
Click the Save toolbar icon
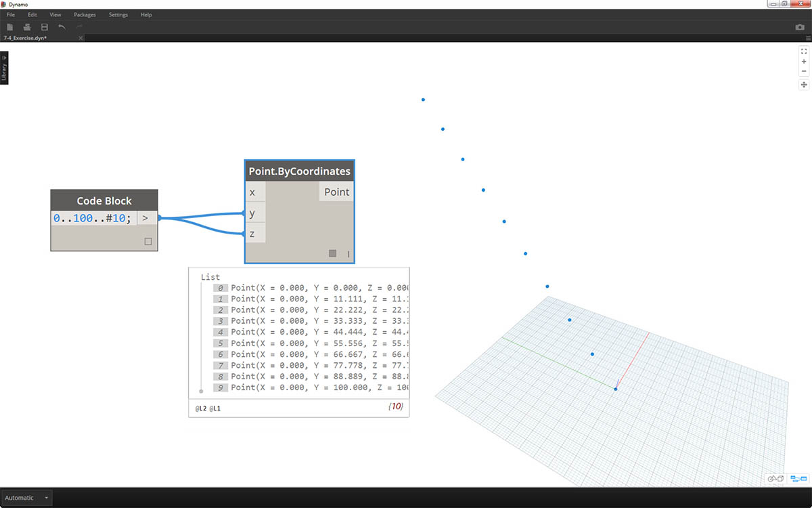tap(45, 27)
